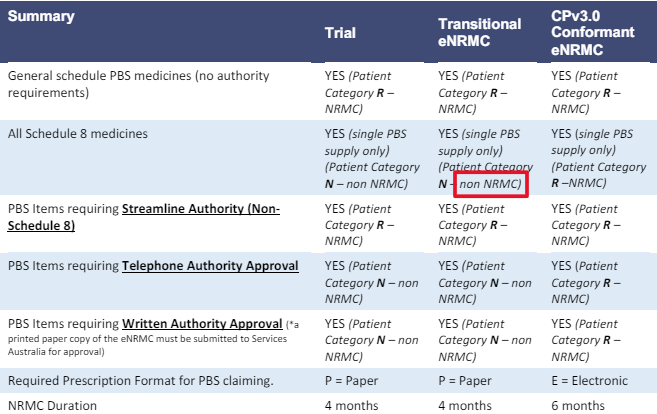Screen dimensions: 657x414
Task: Select the Trial column header
Action: [x=340, y=33]
